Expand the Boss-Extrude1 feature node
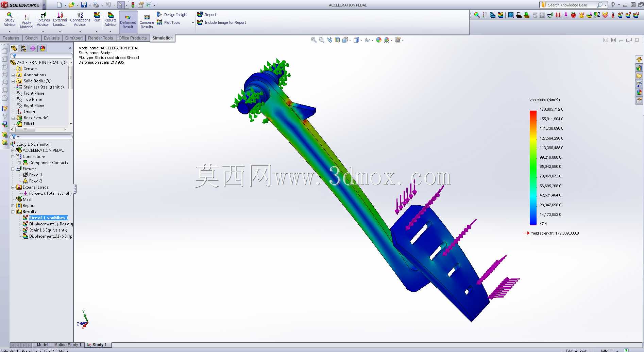644x352 pixels. [13, 118]
